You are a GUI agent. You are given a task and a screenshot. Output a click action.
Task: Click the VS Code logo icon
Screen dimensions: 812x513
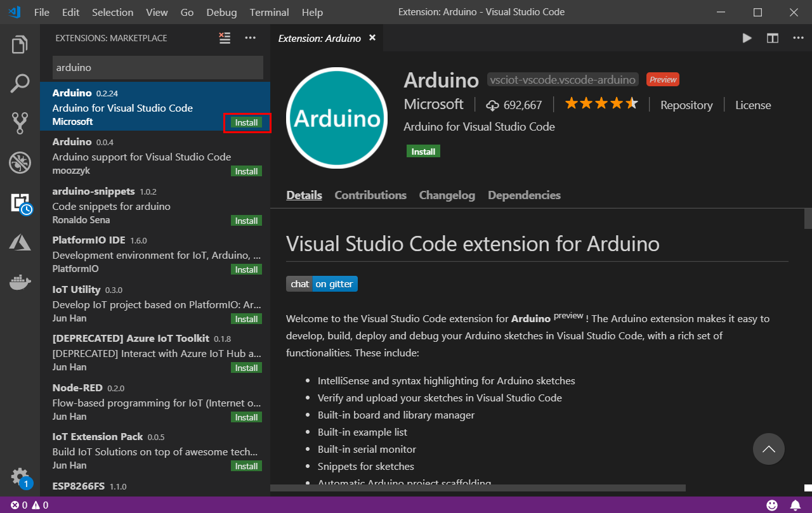pyautogui.click(x=14, y=12)
